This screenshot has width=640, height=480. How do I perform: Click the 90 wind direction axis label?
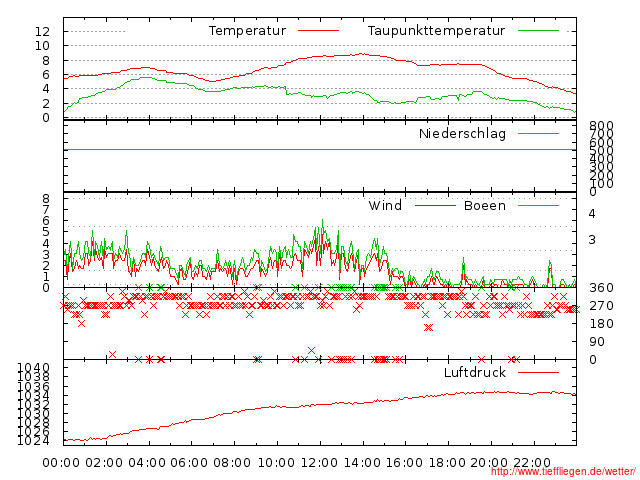pos(597,342)
